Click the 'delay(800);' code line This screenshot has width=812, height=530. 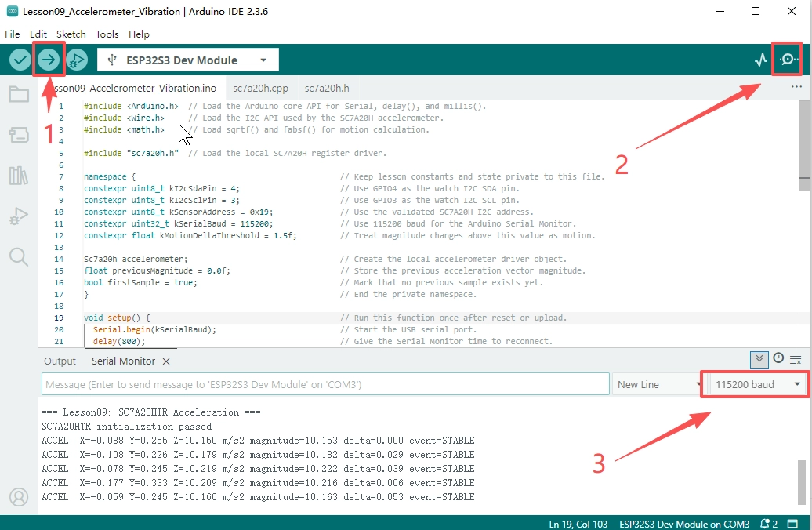pyautogui.click(x=119, y=341)
